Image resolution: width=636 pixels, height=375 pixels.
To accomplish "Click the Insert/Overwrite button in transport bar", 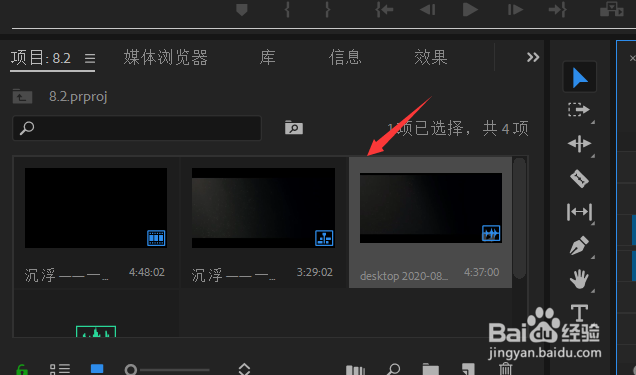I will point(612,10).
